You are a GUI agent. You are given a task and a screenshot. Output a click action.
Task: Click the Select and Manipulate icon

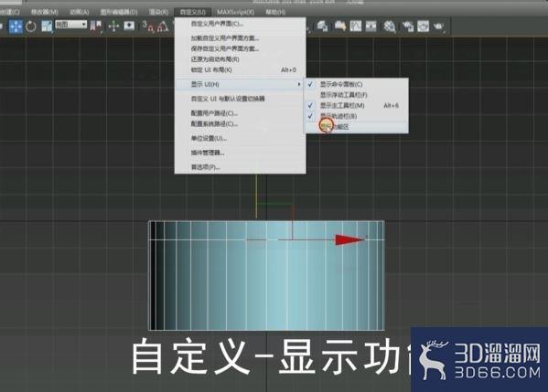point(114,26)
